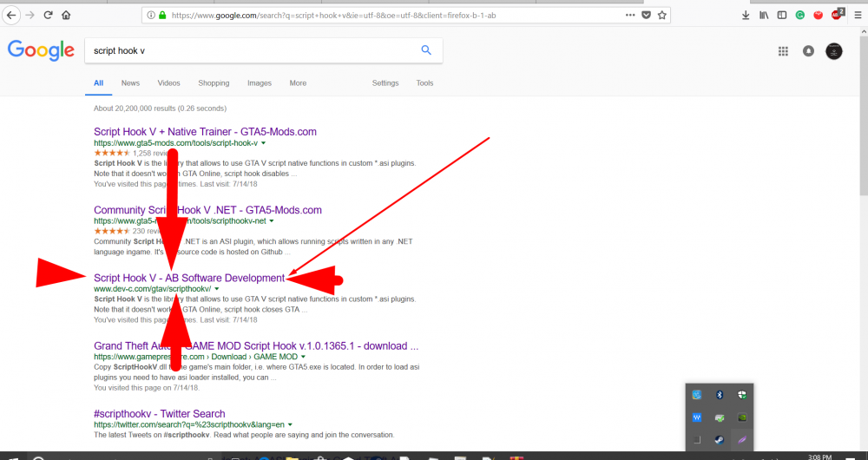
Task: Click Windows Defender shield in tray popup
Action: tap(742, 395)
